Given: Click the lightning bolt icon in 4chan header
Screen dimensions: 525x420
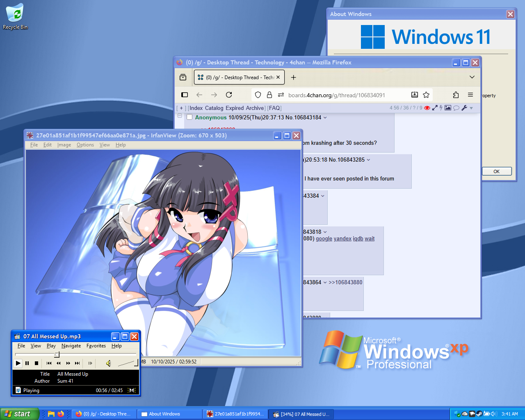Looking at the screenshot, I should pyautogui.click(x=441, y=108).
